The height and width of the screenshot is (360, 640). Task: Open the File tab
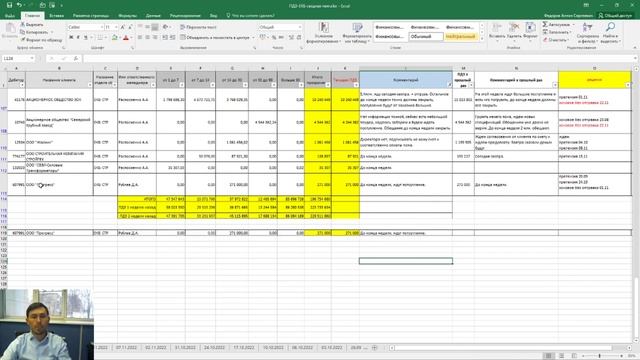[x=10, y=16]
